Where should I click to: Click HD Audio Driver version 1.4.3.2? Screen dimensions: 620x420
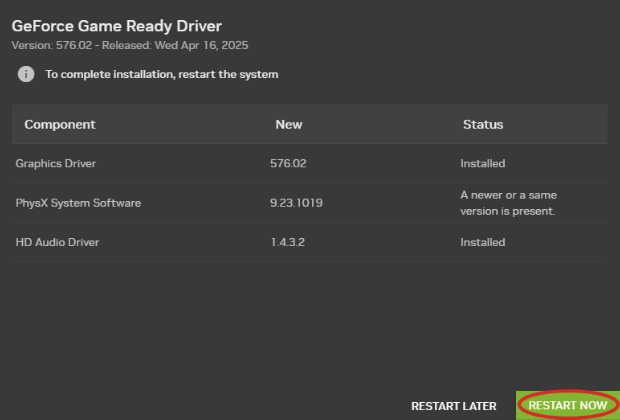pyautogui.click(x=287, y=242)
